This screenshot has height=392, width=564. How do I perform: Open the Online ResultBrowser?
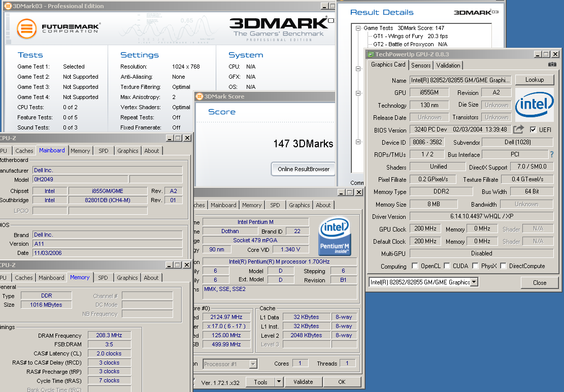tap(303, 169)
